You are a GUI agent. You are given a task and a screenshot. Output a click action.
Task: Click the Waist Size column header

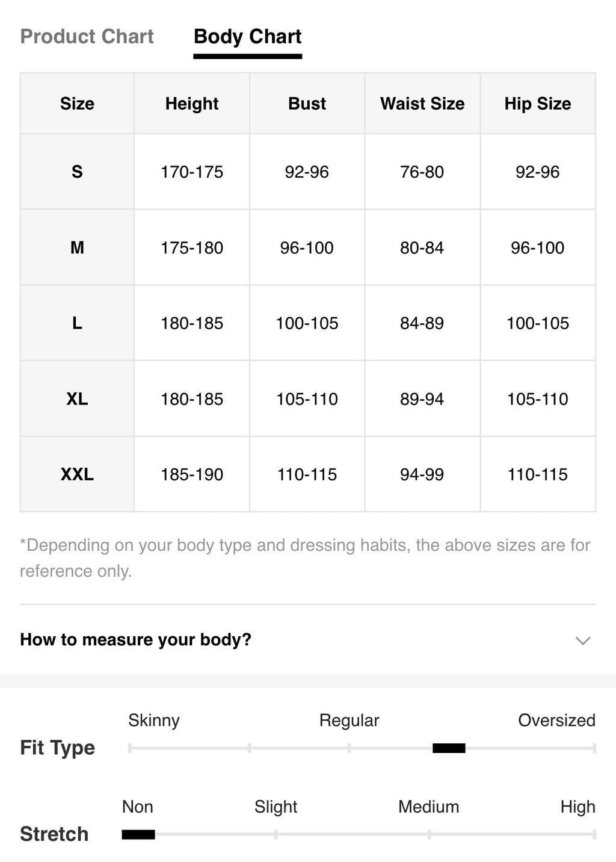click(x=422, y=104)
